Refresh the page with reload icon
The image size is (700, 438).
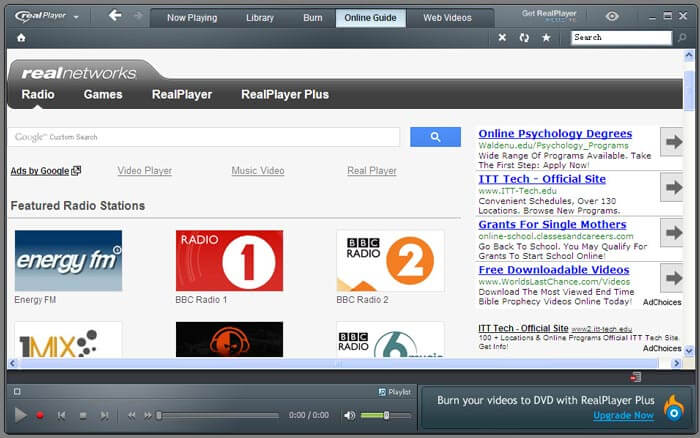pyautogui.click(x=524, y=38)
